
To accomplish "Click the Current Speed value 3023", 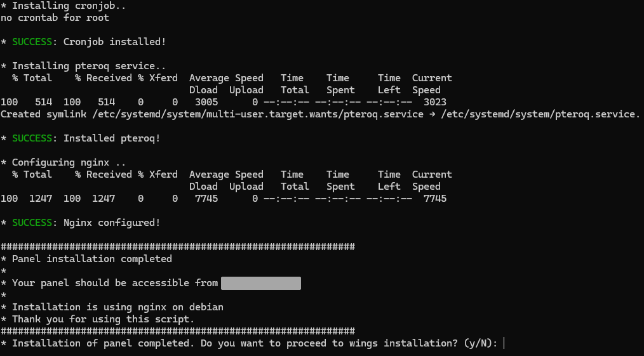I will click(x=434, y=102).
